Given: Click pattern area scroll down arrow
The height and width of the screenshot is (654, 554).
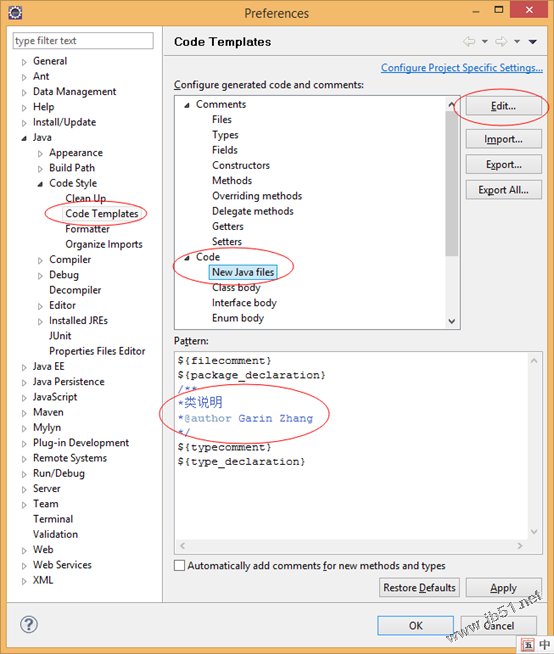Looking at the screenshot, I should coord(534,531).
